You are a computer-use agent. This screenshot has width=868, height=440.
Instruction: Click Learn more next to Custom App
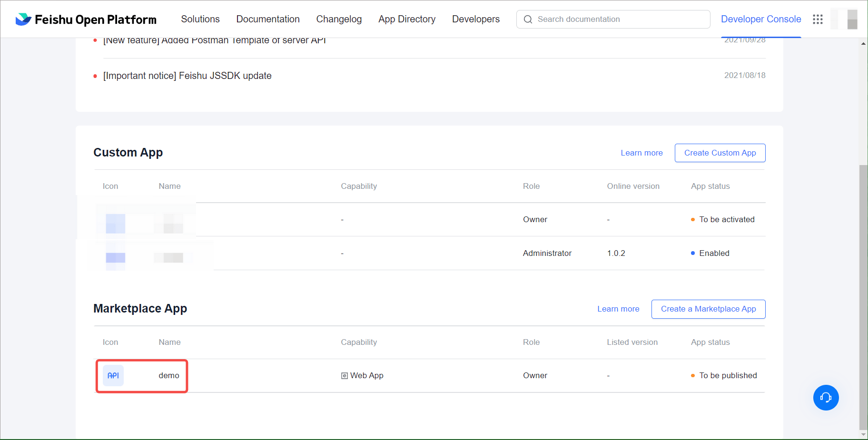[x=641, y=153]
